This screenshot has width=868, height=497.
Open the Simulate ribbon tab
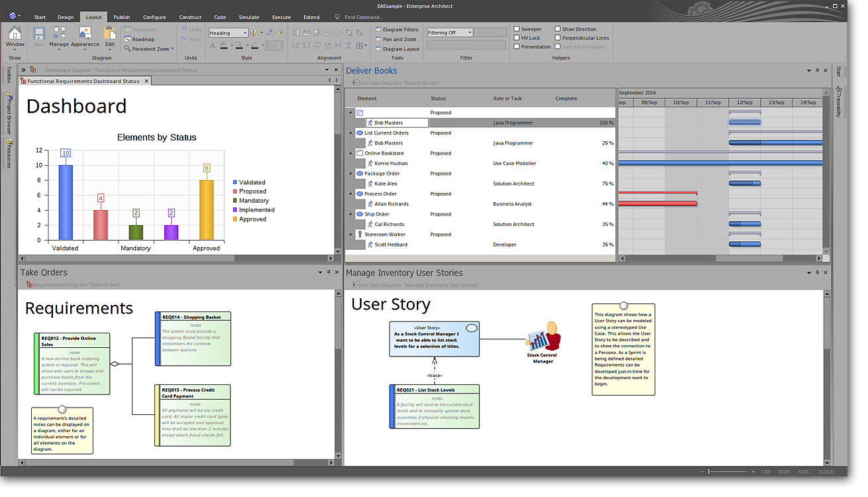coord(249,17)
